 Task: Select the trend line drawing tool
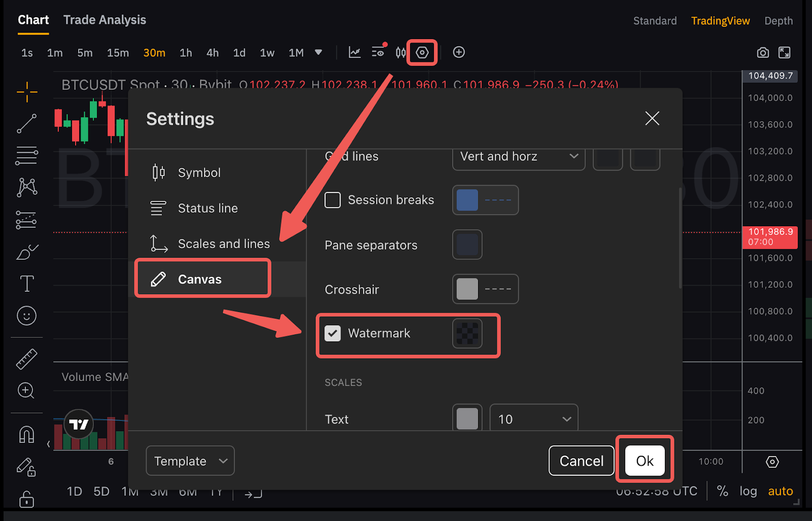pos(26,124)
